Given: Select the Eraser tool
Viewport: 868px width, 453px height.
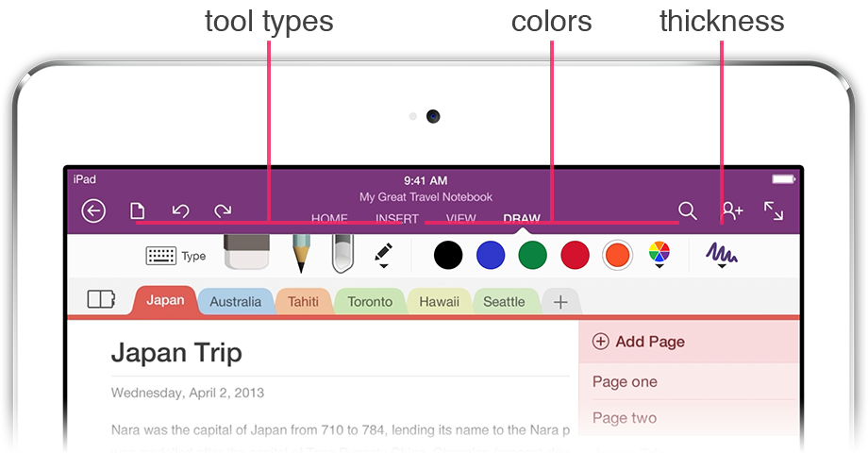Looking at the screenshot, I should tap(247, 252).
